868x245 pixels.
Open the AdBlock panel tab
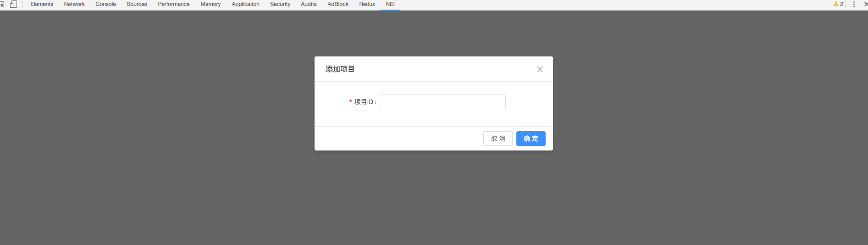(x=338, y=4)
